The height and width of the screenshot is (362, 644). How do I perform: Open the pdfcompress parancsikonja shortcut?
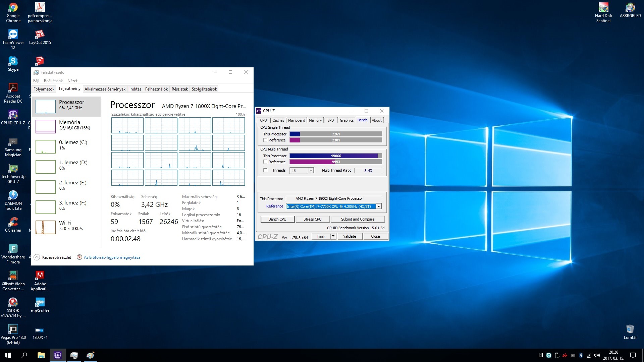(40, 12)
